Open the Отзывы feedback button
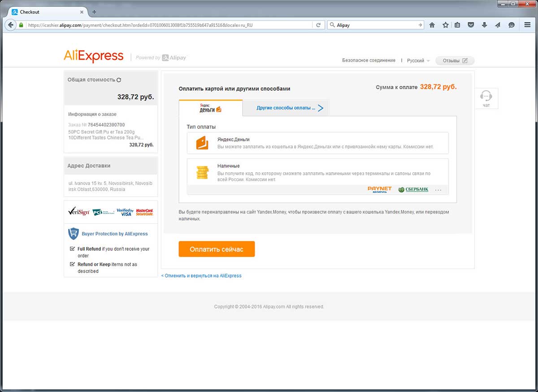This screenshot has height=392, width=538. click(x=455, y=61)
